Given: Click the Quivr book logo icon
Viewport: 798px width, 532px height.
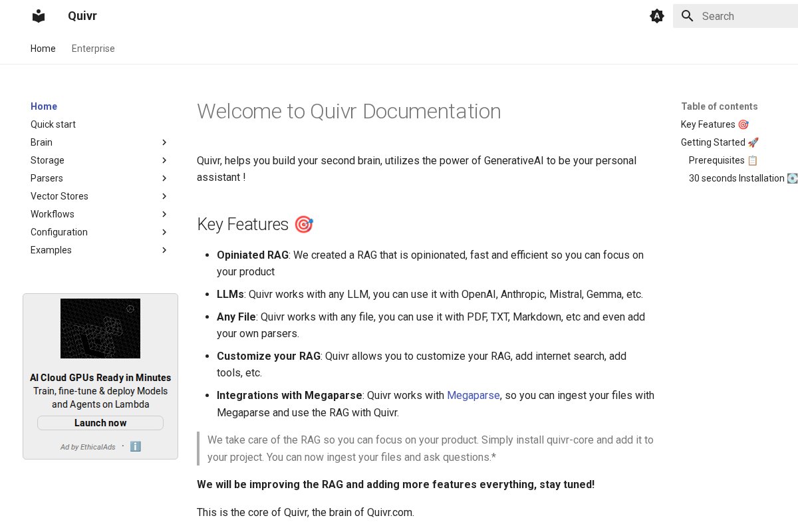Looking at the screenshot, I should pos(39,16).
